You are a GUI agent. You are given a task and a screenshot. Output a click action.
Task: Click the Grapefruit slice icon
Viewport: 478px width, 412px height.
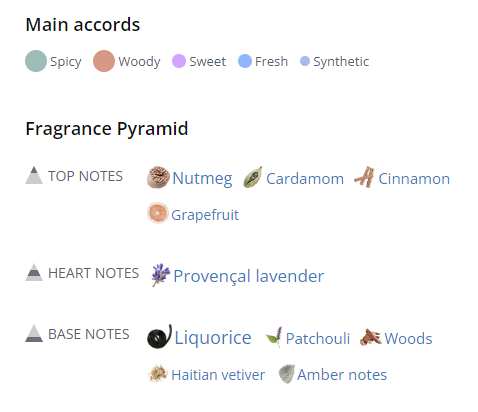tap(158, 213)
